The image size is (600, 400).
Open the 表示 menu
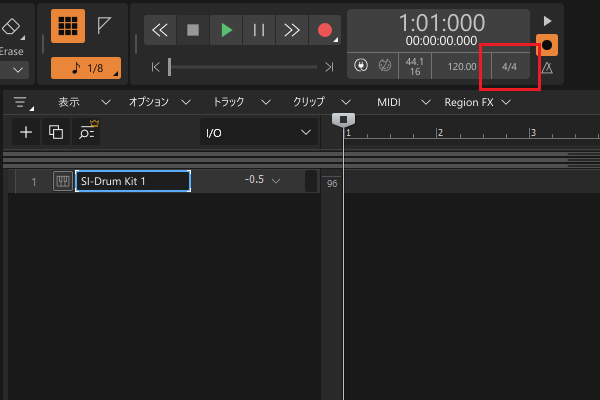[x=69, y=102]
